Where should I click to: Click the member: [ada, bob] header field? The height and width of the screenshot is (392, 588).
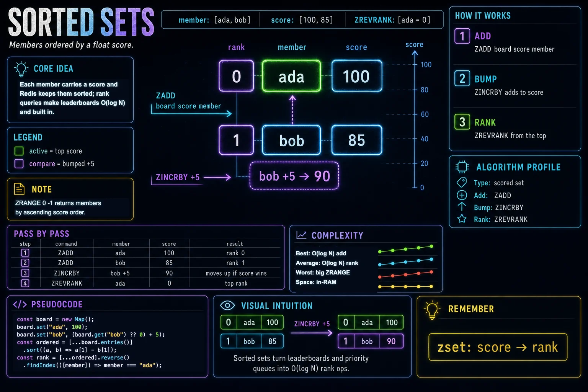214,20
